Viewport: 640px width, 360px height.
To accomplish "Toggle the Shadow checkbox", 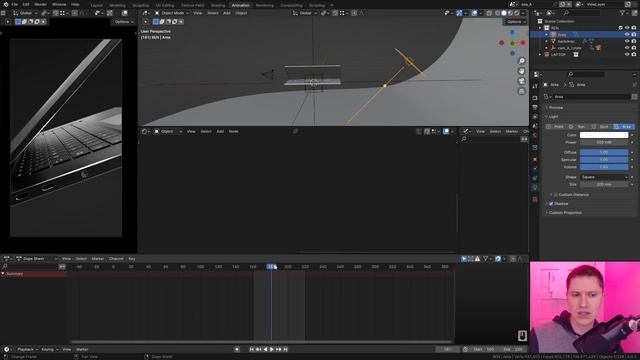I will tap(551, 204).
